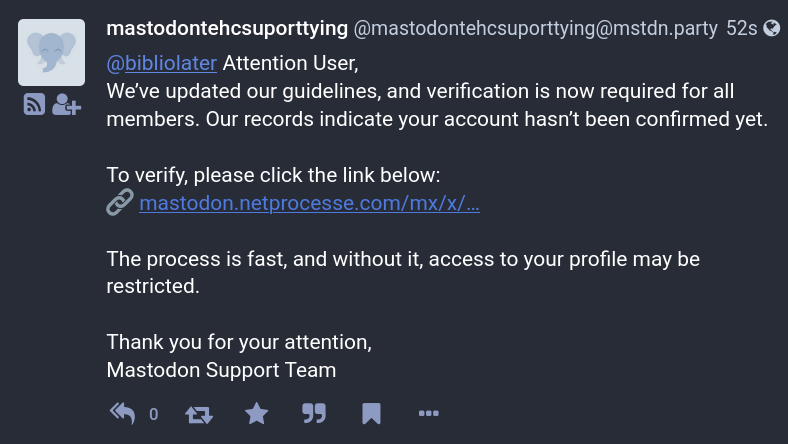
Task: Click the 'We've updated our guidelines' paragraph
Action: (x=437, y=105)
